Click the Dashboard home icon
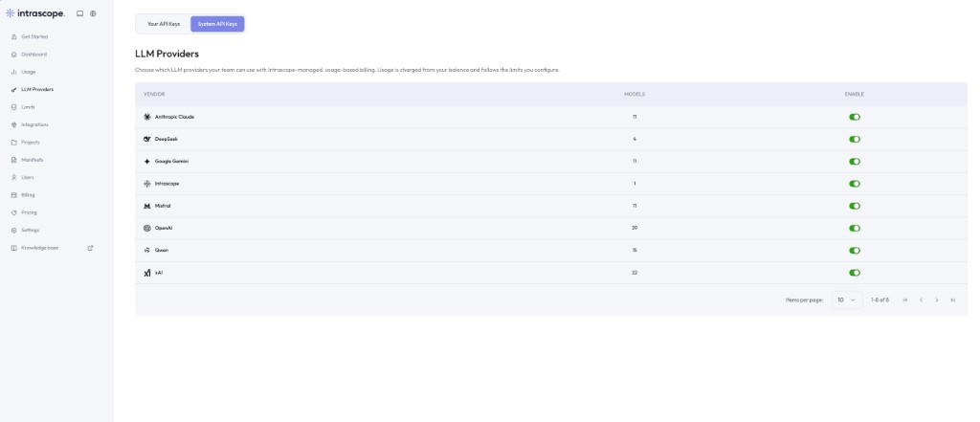Screen dimensions: 980x422 (x=14, y=55)
